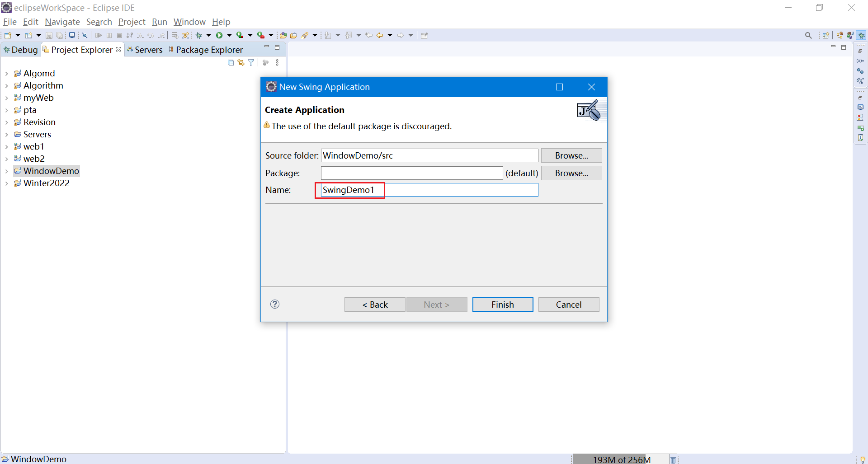Open the Help menu
This screenshot has width=868, height=464.
221,22
